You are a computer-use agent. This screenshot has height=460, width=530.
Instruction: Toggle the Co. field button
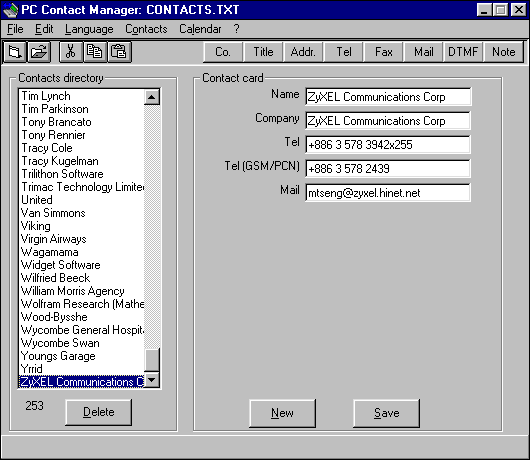click(x=223, y=52)
